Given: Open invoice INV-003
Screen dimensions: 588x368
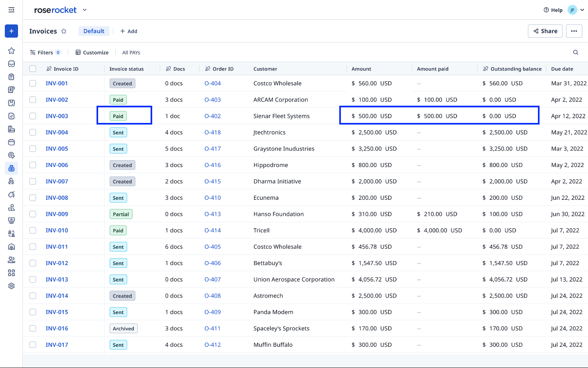Looking at the screenshot, I should pyautogui.click(x=57, y=116).
